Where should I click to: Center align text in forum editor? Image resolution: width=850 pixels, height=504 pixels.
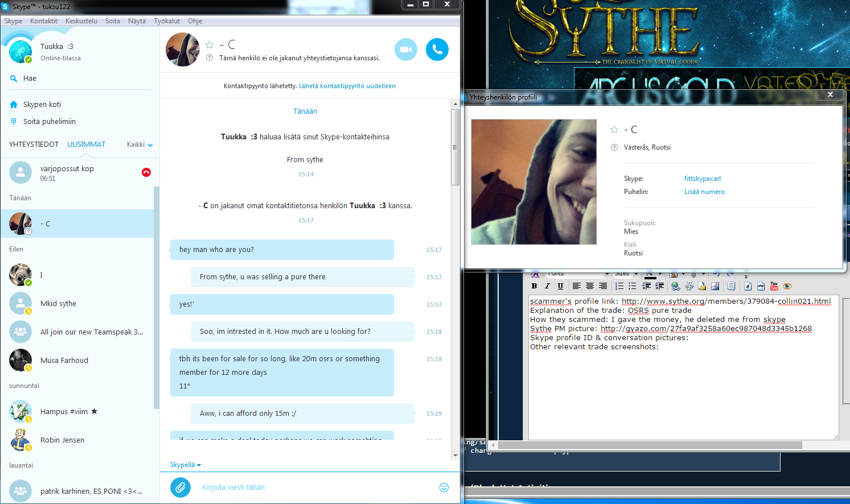pyautogui.click(x=589, y=286)
